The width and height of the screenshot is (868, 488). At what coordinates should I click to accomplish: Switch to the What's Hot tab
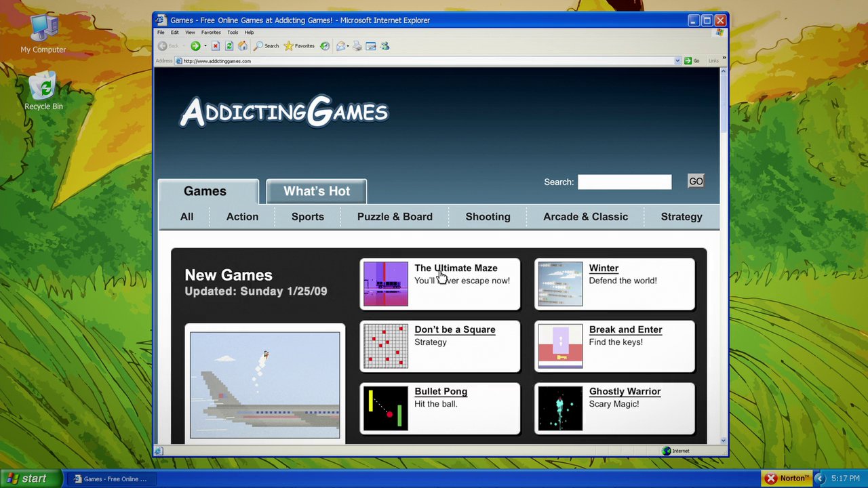(317, 191)
